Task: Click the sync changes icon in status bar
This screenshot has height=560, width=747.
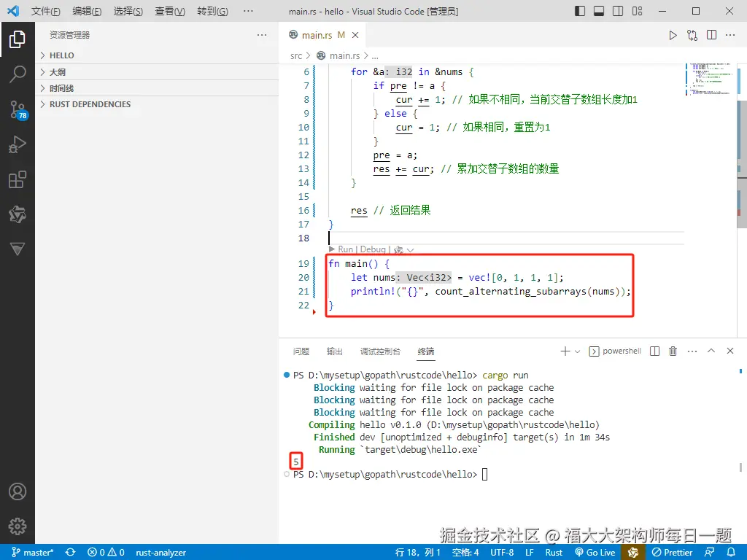Action: point(71,553)
